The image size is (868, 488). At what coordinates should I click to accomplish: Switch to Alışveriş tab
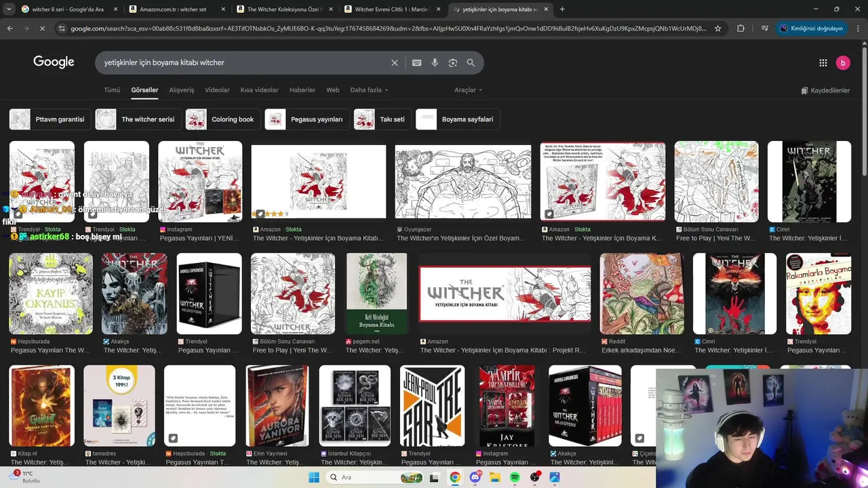coord(181,89)
